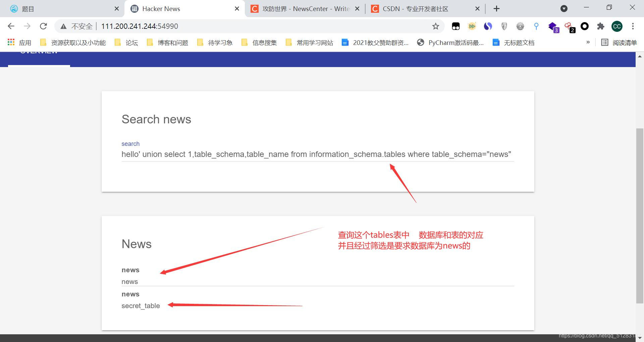The height and width of the screenshot is (342, 644).
Task: Bookmark this page with the star
Action: (x=435, y=26)
